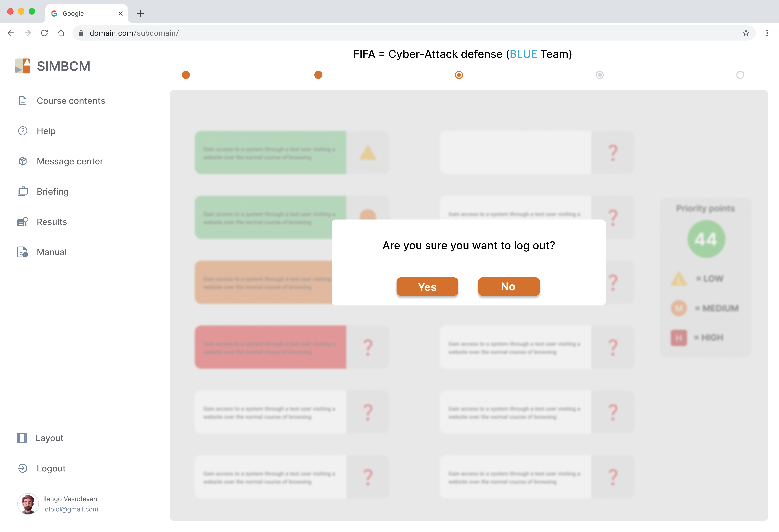The width and height of the screenshot is (779, 532).
Task: Click the fourth step marker in progress bar
Action: (600, 75)
